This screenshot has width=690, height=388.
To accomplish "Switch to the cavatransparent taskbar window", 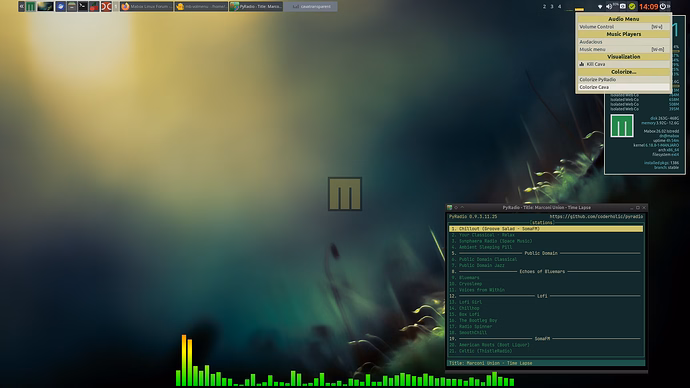I will (310, 7).
